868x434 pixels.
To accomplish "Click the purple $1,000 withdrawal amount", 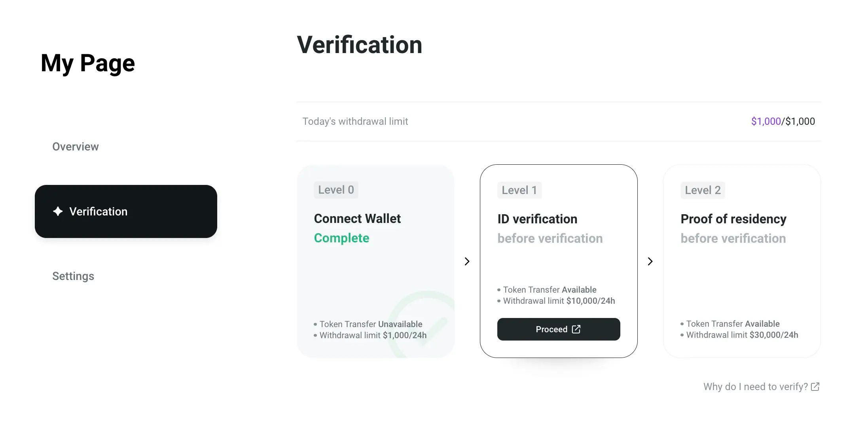I will (x=766, y=121).
